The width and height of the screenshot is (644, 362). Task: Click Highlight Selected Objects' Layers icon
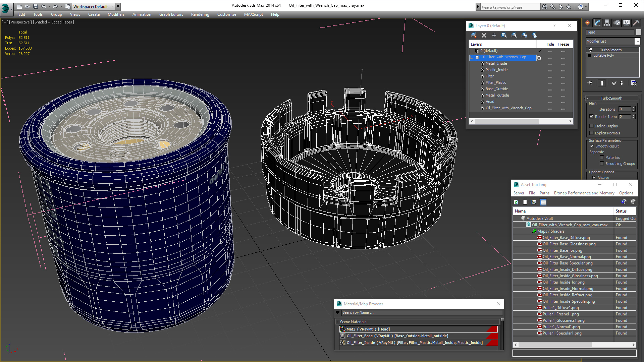[x=514, y=35]
